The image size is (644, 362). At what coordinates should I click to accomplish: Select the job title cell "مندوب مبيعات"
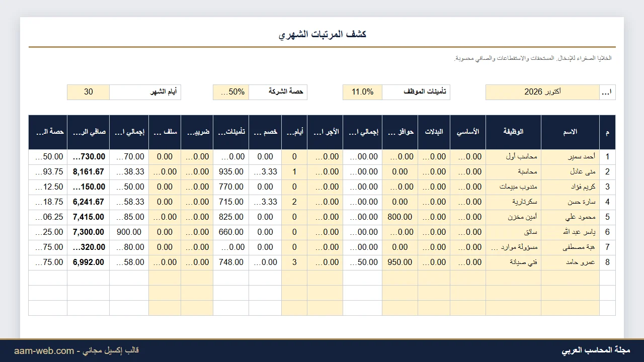pos(513,187)
